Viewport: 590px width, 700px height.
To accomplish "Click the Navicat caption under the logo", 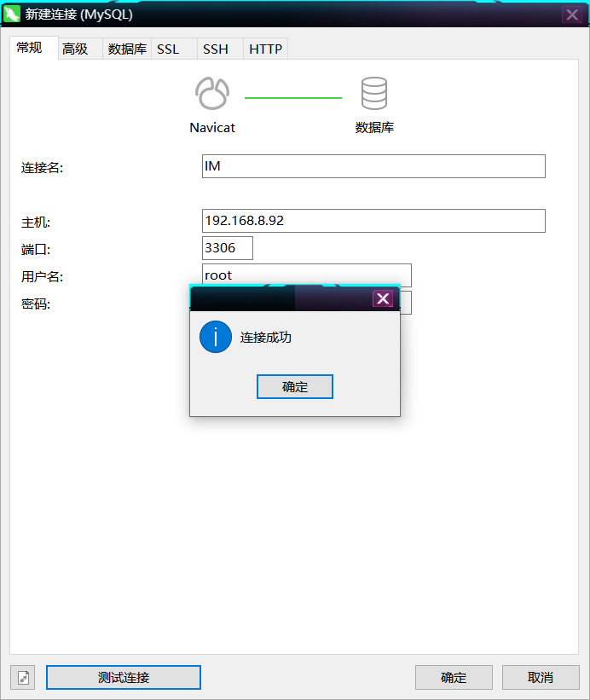I will pyautogui.click(x=212, y=128).
